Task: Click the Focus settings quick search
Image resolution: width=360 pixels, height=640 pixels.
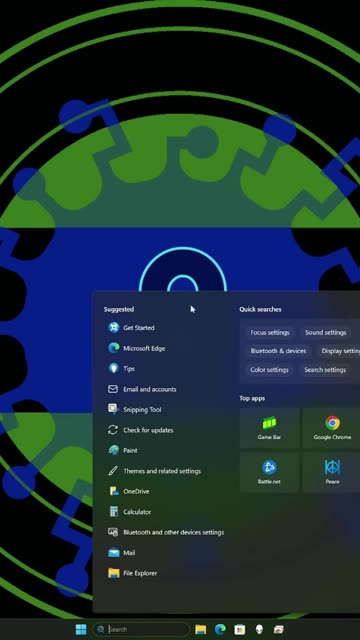Action: point(270,333)
